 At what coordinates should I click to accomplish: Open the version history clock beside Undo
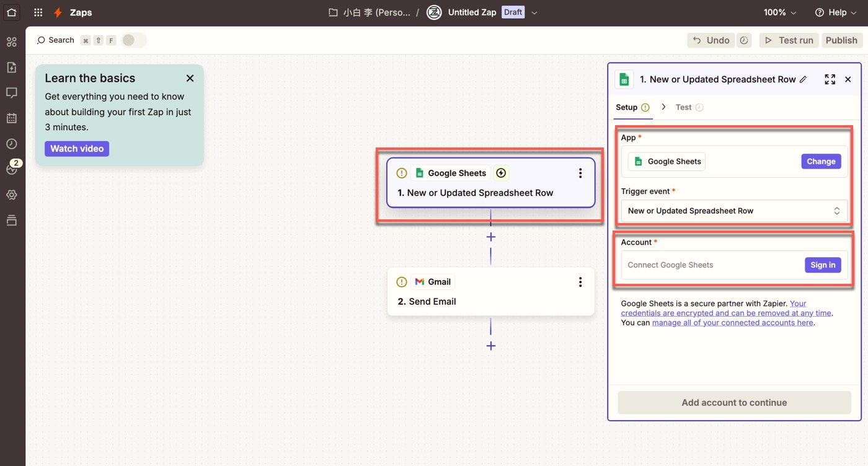point(745,40)
